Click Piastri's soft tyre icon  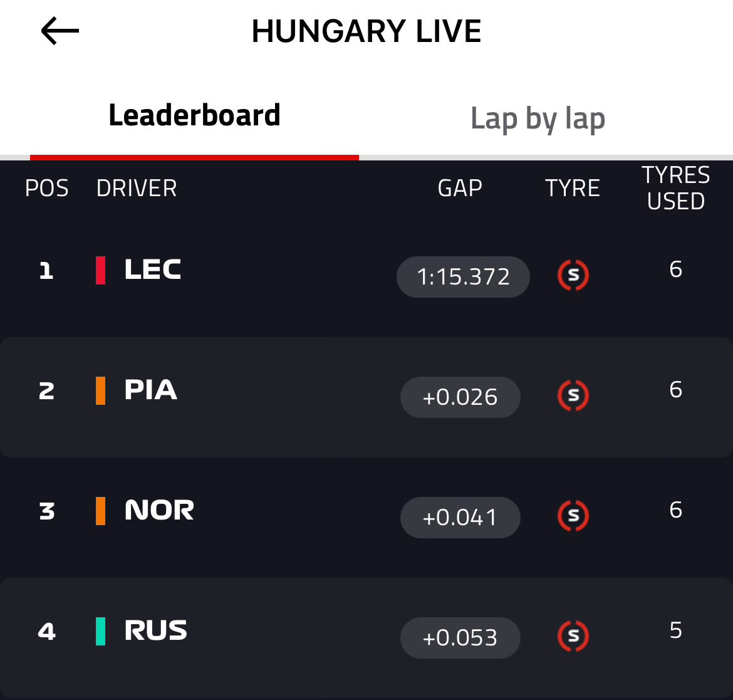(x=573, y=396)
